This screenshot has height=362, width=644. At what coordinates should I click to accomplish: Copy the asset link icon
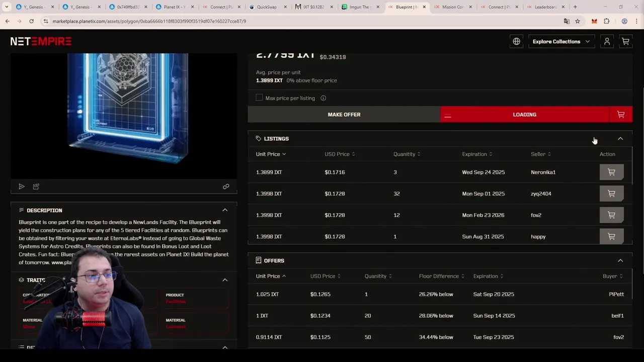pyautogui.click(x=226, y=187)
